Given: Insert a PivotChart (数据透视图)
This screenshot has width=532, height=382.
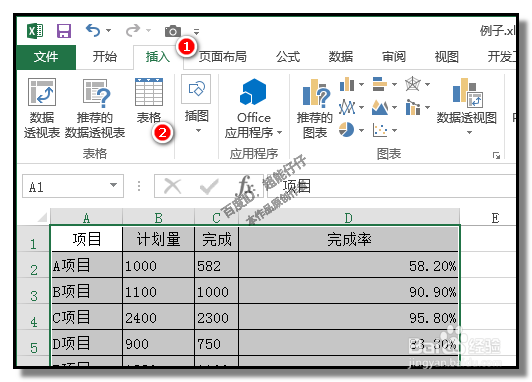Looking at the screenshot, I should 467,106.
